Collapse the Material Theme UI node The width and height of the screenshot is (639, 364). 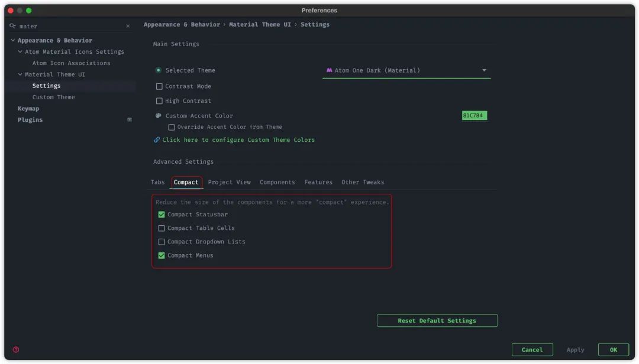pos(20,74)
